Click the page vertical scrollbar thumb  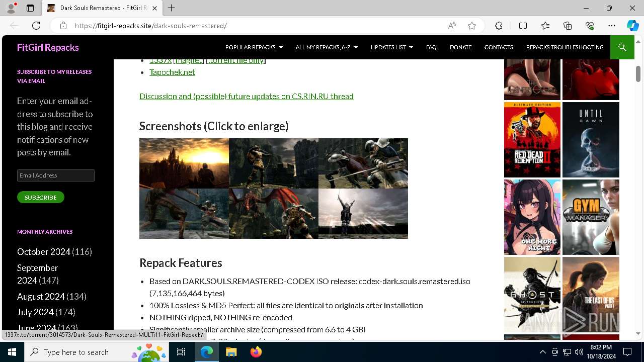tap(638, 73)
